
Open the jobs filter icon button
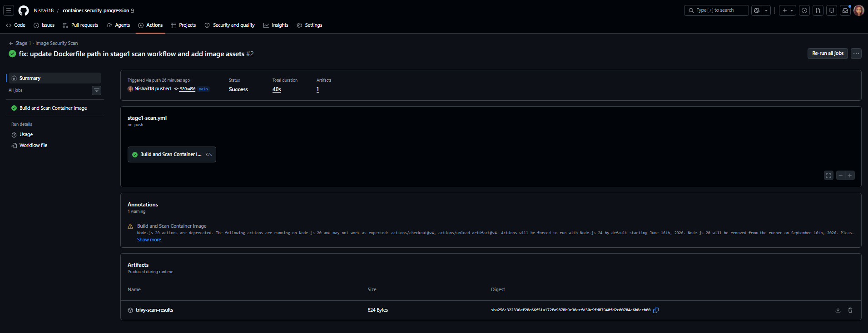point(97,90)
